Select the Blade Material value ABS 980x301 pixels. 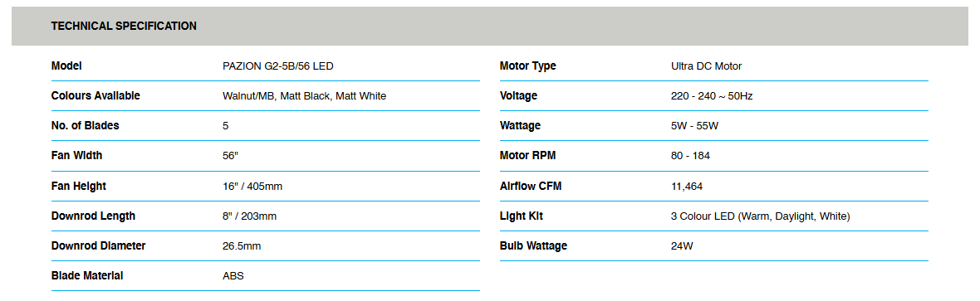pyautogui.click(x=233, y=276)
